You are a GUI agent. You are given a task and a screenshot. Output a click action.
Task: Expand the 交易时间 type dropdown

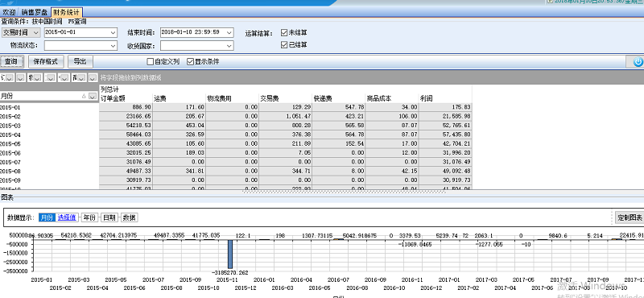pos(35,32)
